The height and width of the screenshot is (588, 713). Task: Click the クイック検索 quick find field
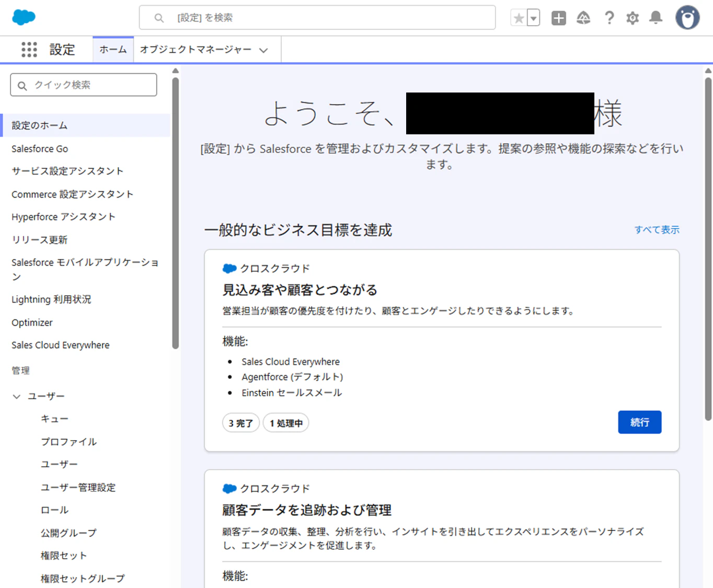coord(84,85)
